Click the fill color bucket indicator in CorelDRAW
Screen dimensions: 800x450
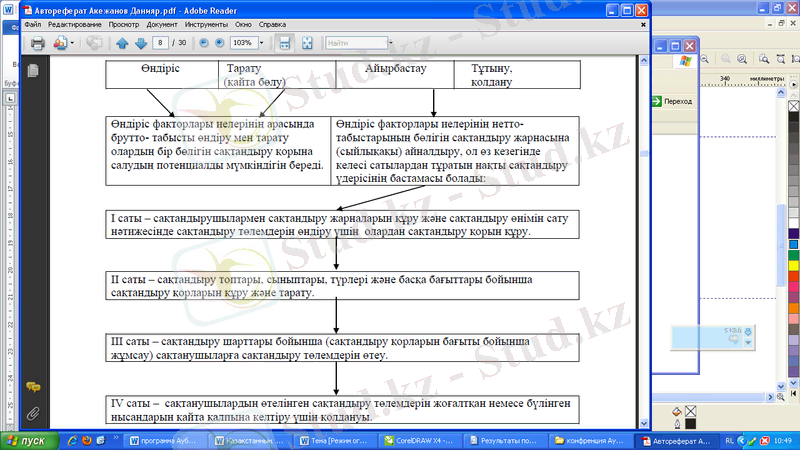pos(677,411)
